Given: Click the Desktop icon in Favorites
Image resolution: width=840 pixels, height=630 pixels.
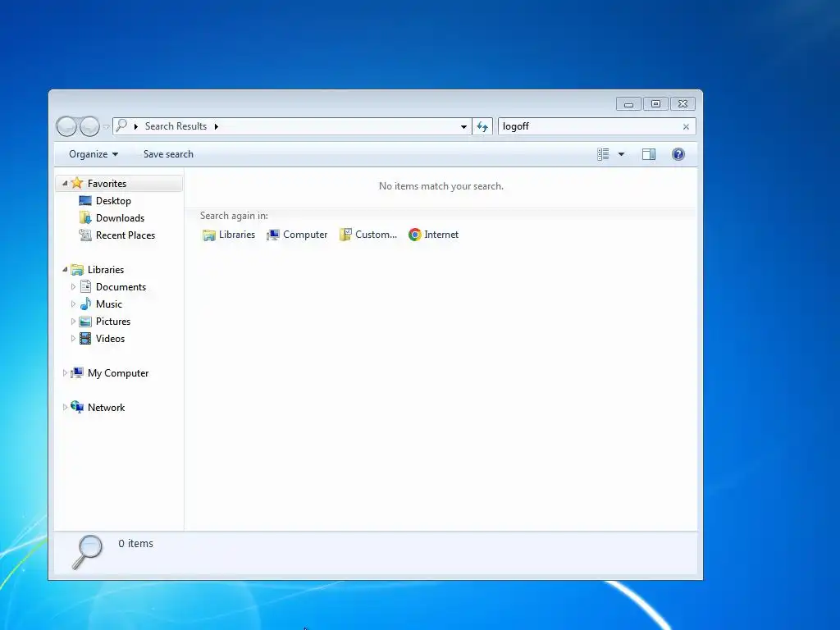Looking at the screenshot, I should pyautogui.click(x=85, y=200).
